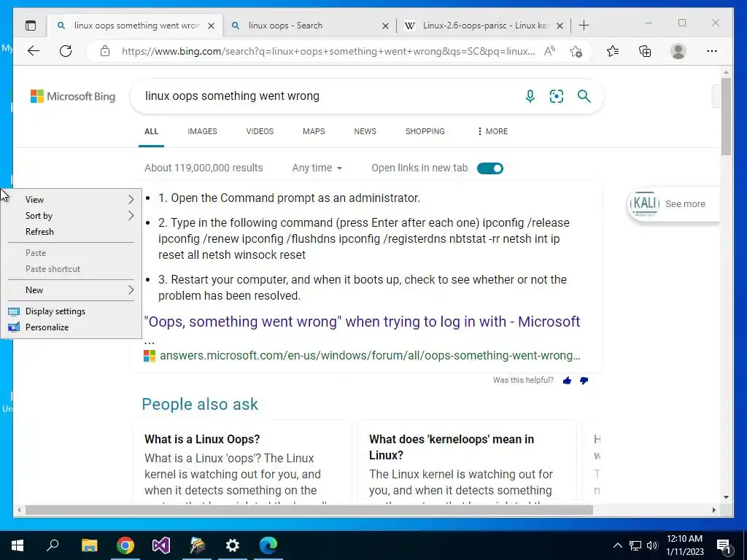The height and width of the screenshot is (560, 747).
Task: Click the Edge address bar URL
Action: point(328,51)
